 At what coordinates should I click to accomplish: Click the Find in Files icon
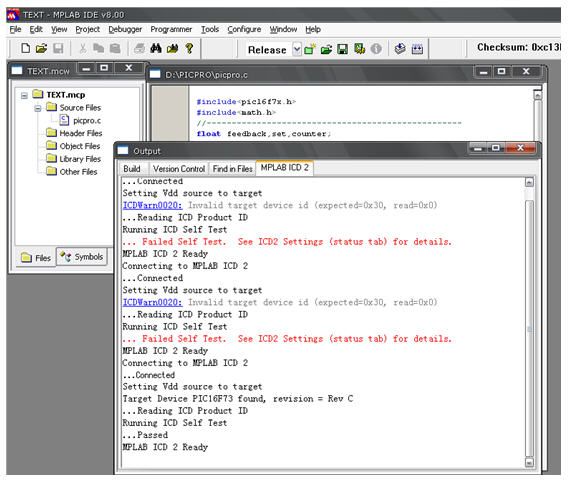[173, 48]
